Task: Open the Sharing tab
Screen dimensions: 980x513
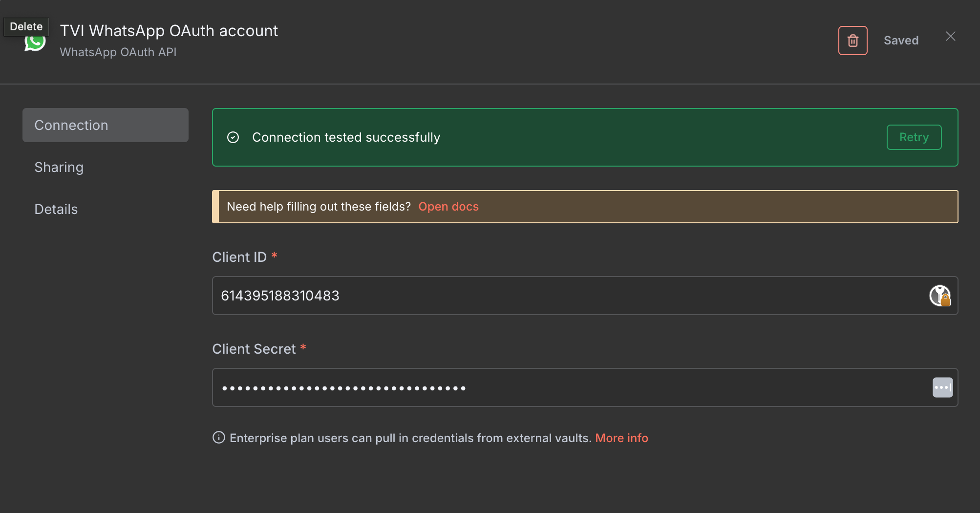Action: tap(59, 167)
